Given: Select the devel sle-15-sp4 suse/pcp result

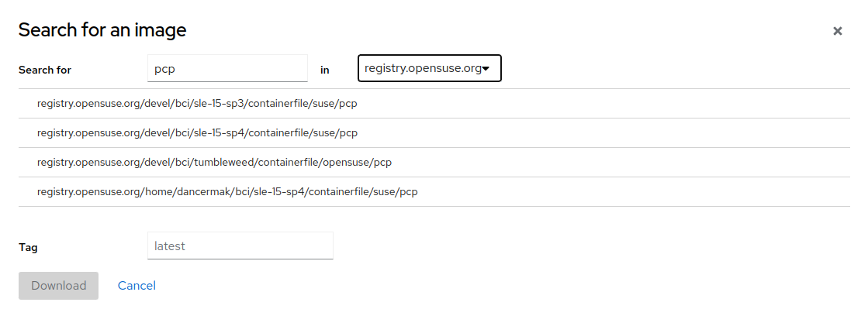Looking at the screenshot, I should pyautogui.click(x=197, y=132).
